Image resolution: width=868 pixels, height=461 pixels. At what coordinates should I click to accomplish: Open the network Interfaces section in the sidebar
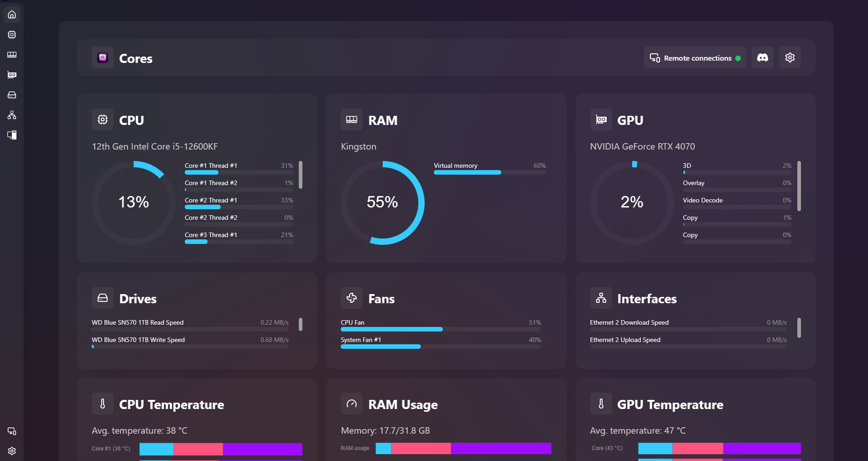click(11, 115)
